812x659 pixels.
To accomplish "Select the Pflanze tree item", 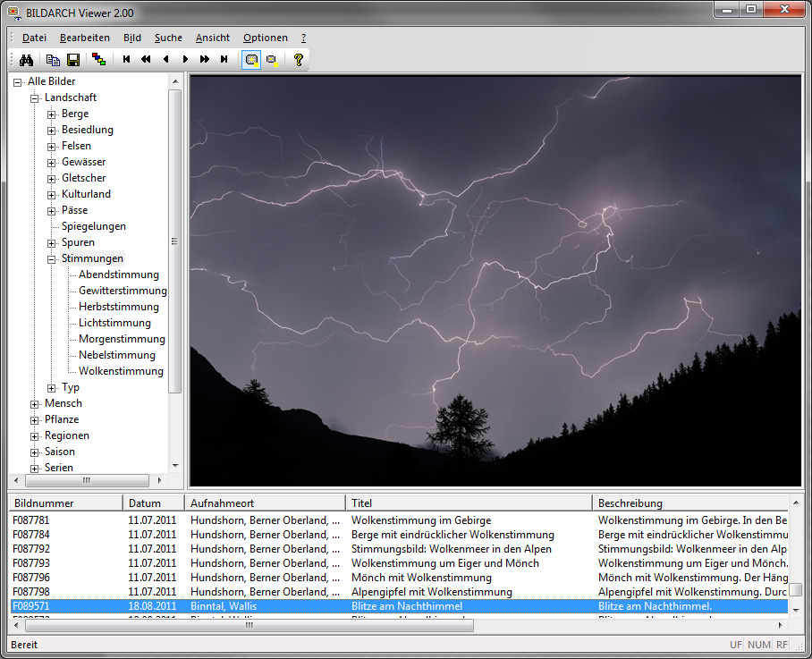I will click(x=62, y=419).
